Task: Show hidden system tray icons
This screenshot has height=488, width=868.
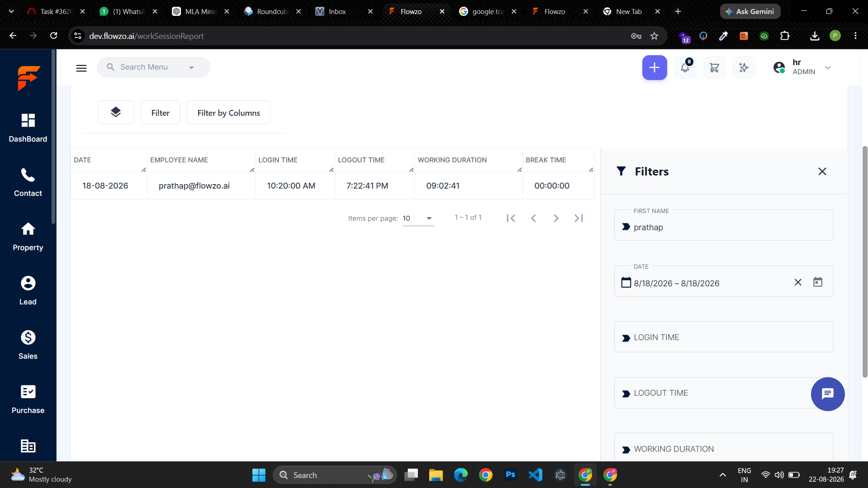Action: 722,475
